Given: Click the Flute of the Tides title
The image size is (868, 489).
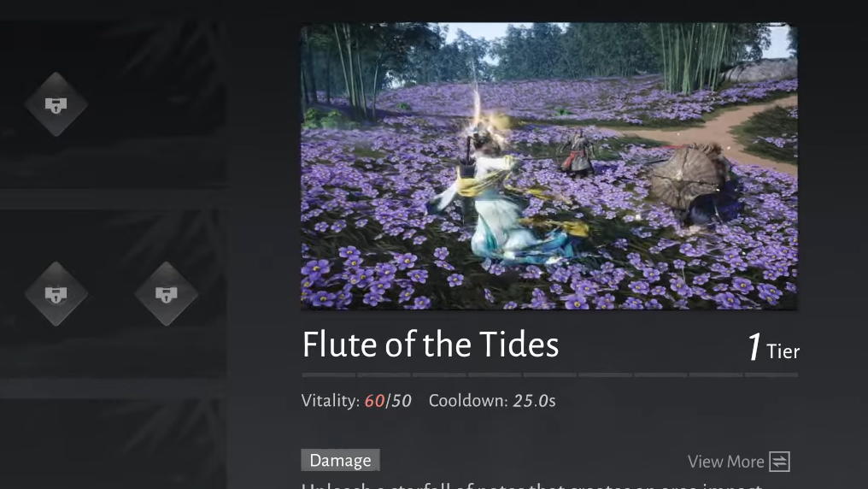Looking at the screenshot, I should [x=431, y=345].
